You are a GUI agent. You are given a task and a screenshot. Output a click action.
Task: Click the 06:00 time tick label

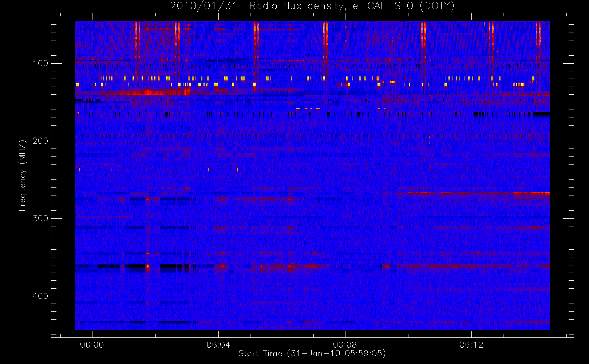(x=92, y=345)
